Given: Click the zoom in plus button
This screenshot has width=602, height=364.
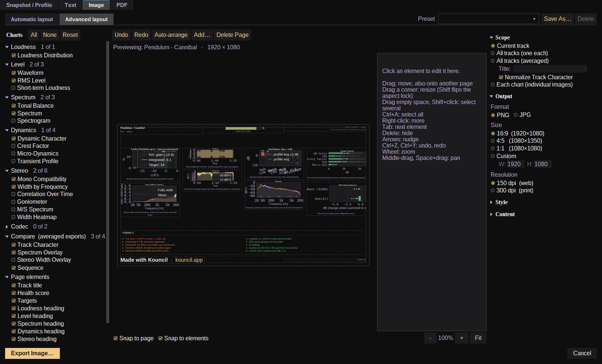Looking at the screenshot, I should coord(461,338).
